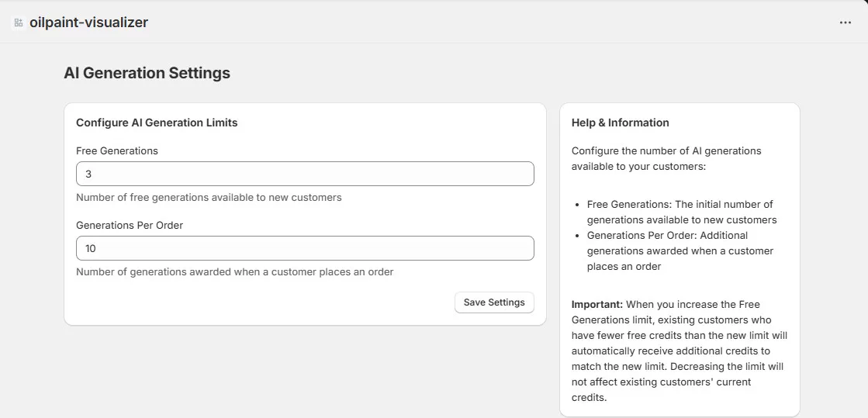868x418 pixels.
Task: Click the Free Generations field label
Action: (x=116, y=150)
